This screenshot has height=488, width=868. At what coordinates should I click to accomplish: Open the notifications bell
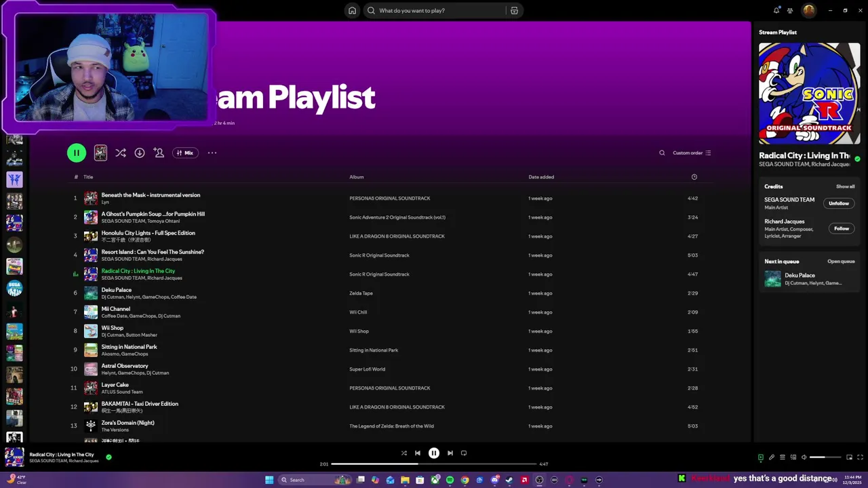(x=776, y=10)
